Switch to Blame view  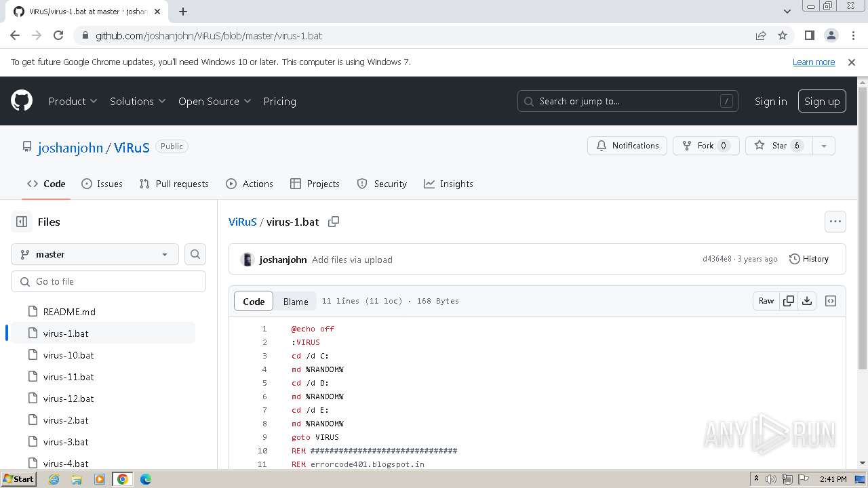coord(296,302)
